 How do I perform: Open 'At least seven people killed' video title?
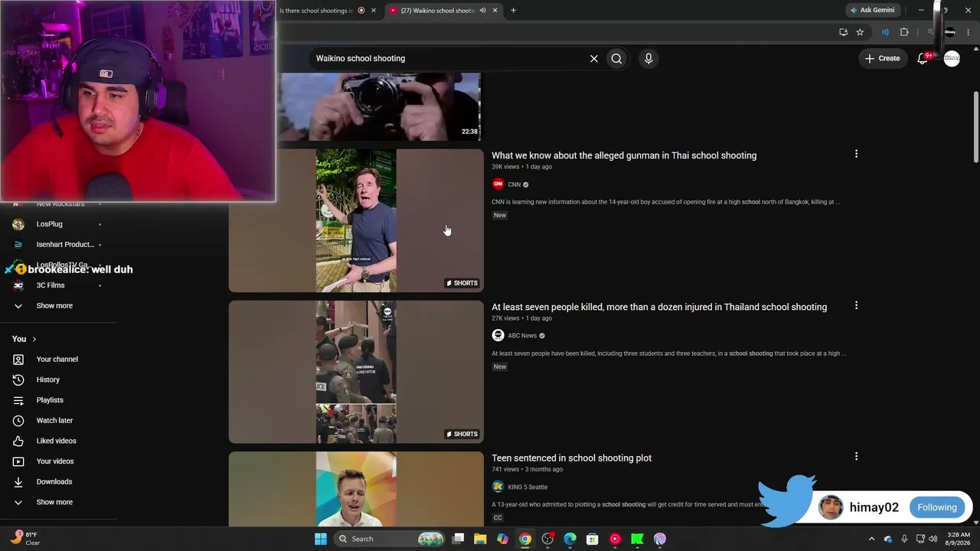click(659, 307)
